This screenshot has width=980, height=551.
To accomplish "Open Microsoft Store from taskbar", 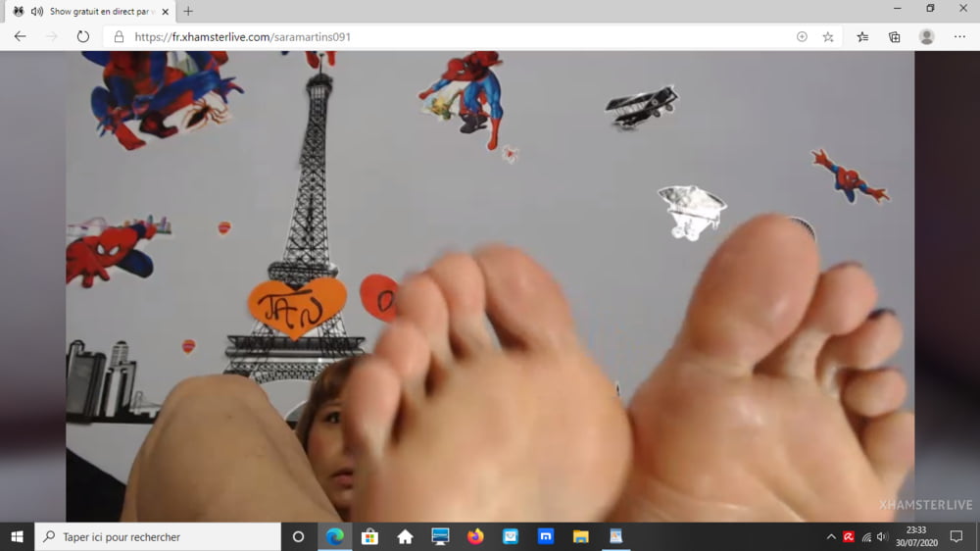I will coord(370,536).
